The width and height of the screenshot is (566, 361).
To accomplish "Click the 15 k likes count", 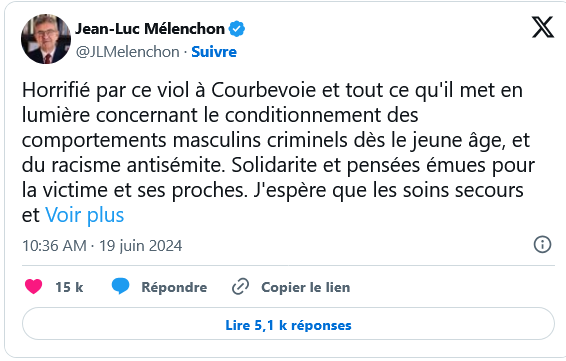I will pos(69,287).
